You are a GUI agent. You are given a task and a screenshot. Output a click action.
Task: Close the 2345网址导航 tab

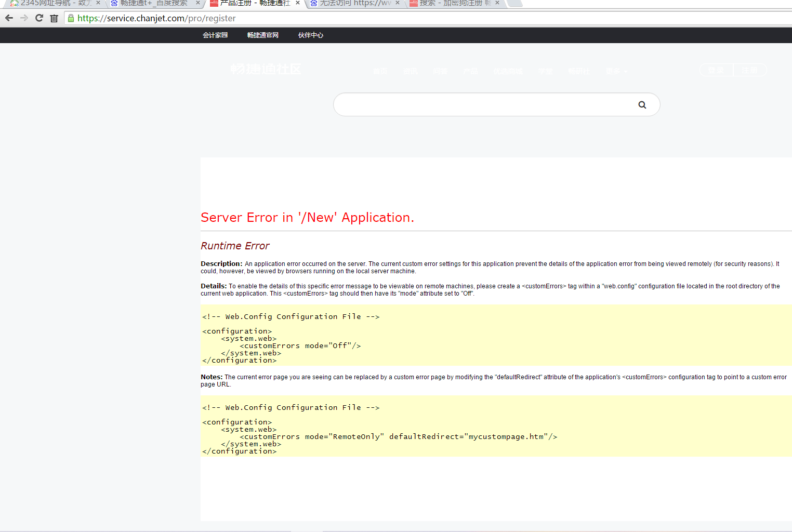pos(98,3)
